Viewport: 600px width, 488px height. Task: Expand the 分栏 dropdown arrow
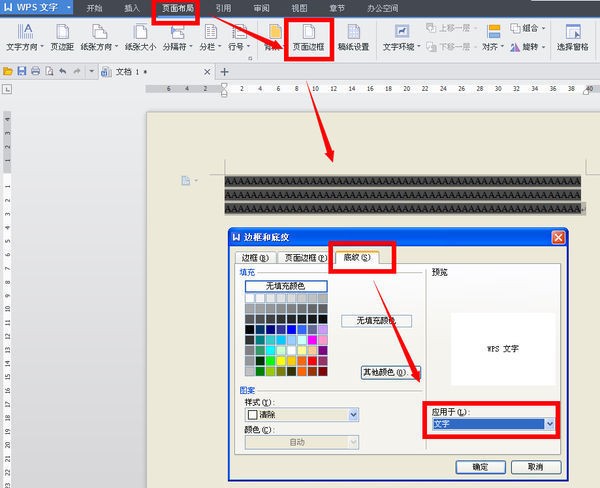point(220,46)
